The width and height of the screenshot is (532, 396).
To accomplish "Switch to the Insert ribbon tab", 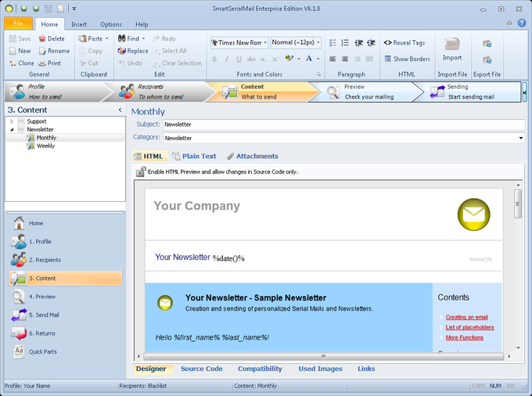I will [x=79, y=24].
